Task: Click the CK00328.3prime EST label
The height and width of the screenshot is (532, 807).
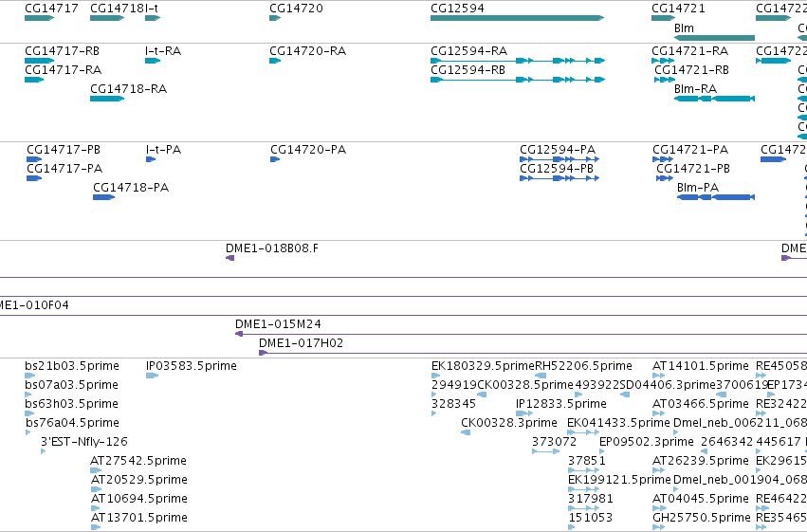Action: pyautogui.click(x=509, y=424)
